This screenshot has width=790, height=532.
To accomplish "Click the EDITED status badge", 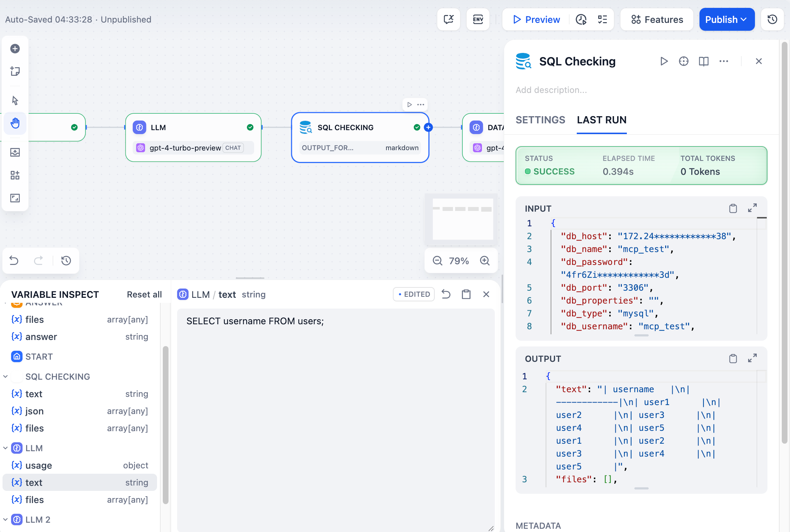I will [x=414, y=294].
